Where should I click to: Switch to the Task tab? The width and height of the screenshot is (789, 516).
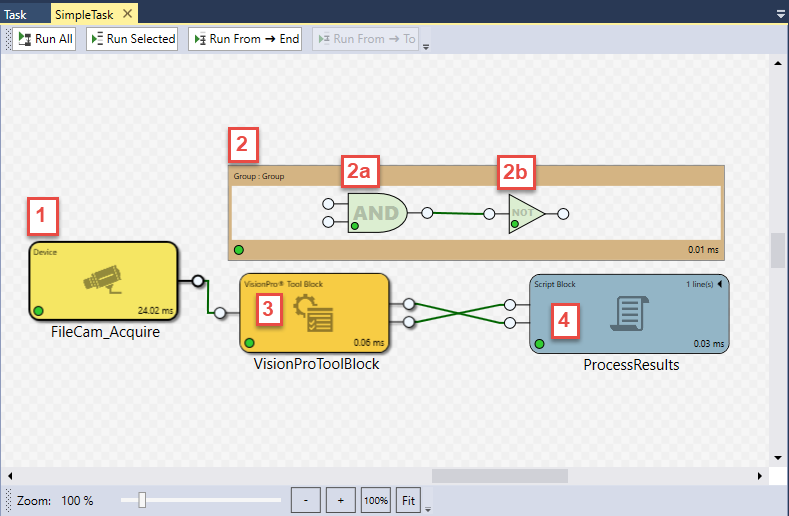pos(16,14)
